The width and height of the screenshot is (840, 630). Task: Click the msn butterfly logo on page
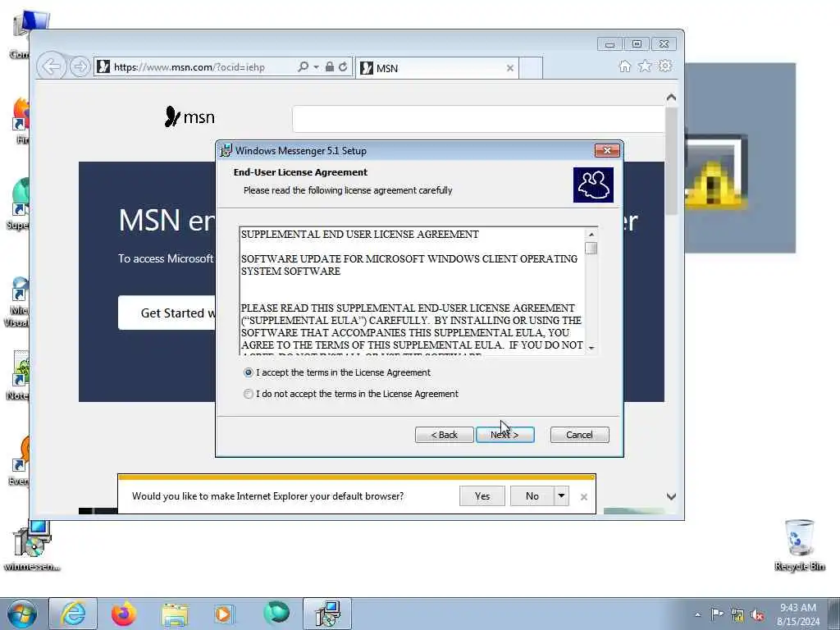click(x=189, y=116)
